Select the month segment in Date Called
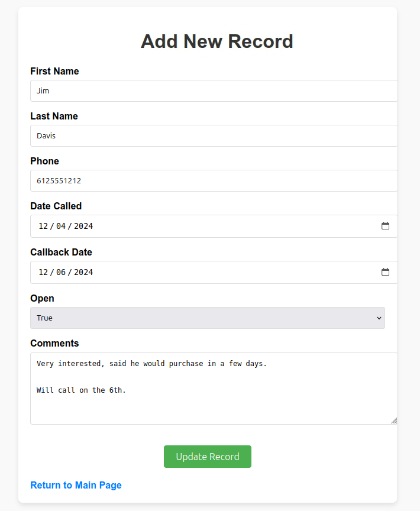This screenshot has width=420, height=511. (43, 226)
